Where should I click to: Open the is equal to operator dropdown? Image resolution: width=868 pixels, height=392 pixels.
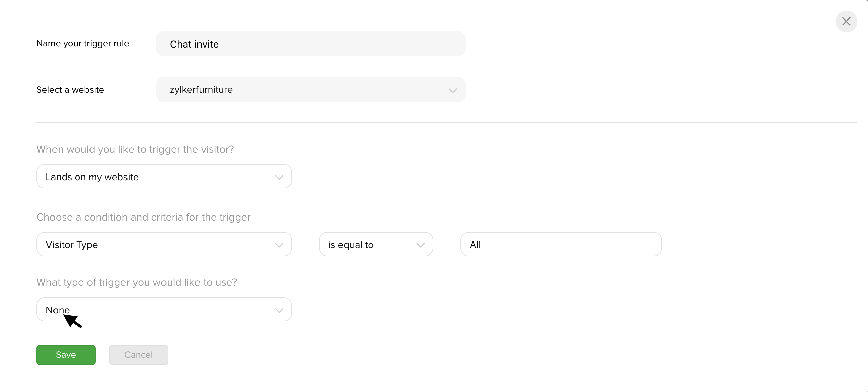tap(376, 244)
